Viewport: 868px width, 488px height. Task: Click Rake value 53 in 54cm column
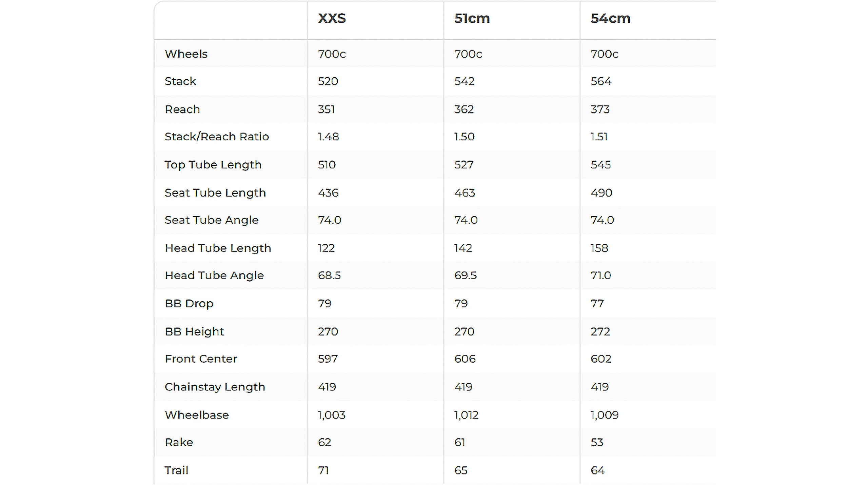click(597, 443)
